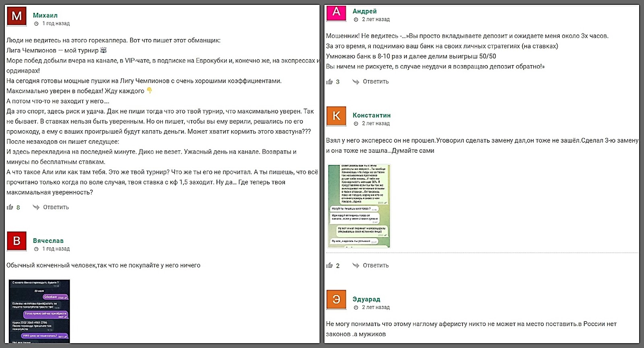Screen dimensions: 644x348
Task: Like Константин's comment with thumbs-up
Action: point(330,266)
